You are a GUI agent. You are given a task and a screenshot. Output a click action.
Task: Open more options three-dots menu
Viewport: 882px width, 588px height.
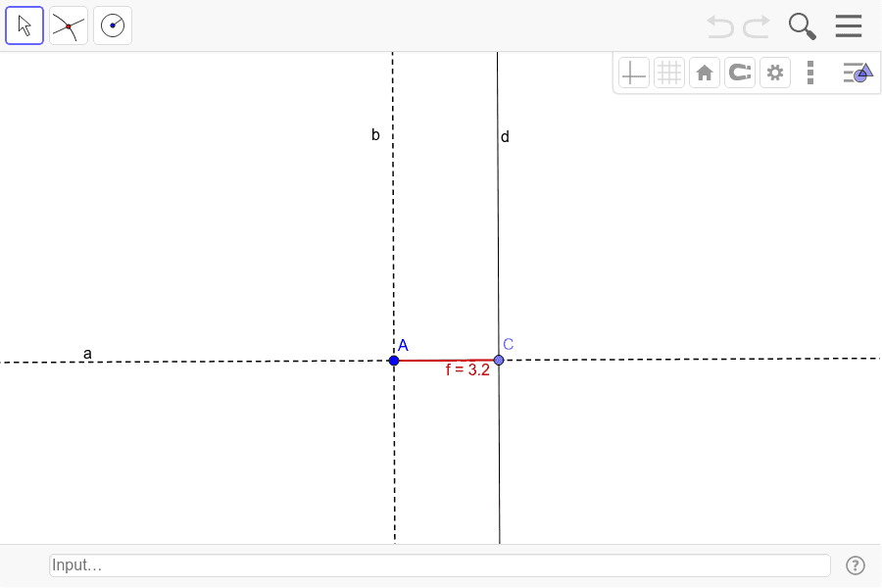(810, 73)
